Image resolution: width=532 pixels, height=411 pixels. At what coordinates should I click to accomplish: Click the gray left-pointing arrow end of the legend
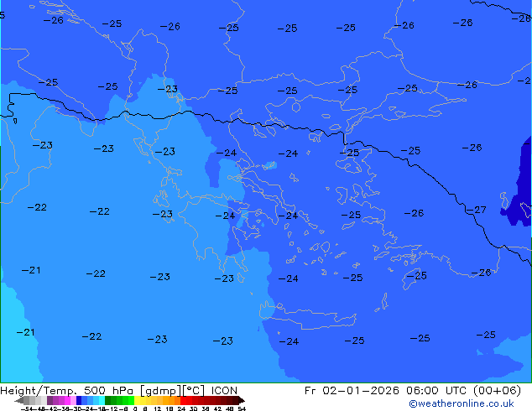coord(19,400)
